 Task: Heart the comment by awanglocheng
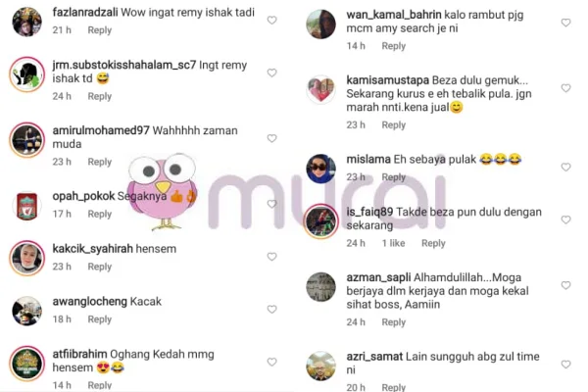coord(271,309)
